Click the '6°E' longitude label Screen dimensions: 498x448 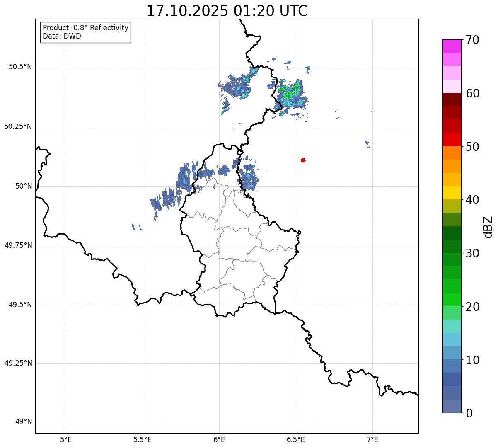point(219,439)
